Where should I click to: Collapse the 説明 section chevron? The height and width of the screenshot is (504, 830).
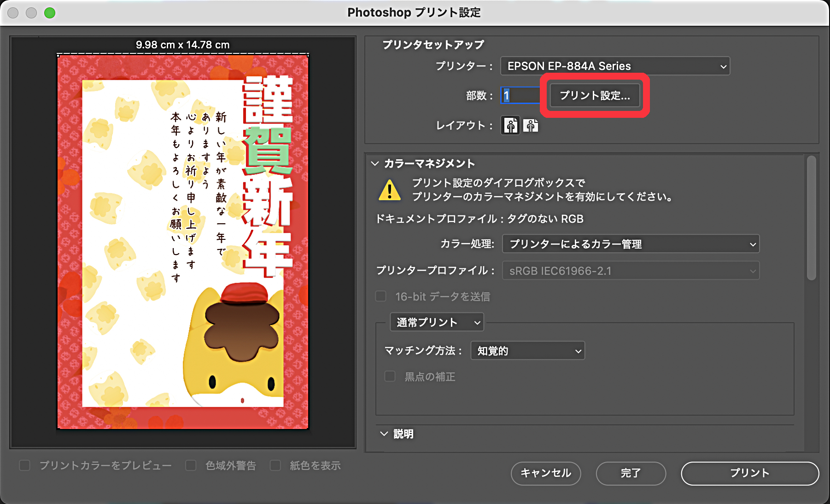coord(384,434)
